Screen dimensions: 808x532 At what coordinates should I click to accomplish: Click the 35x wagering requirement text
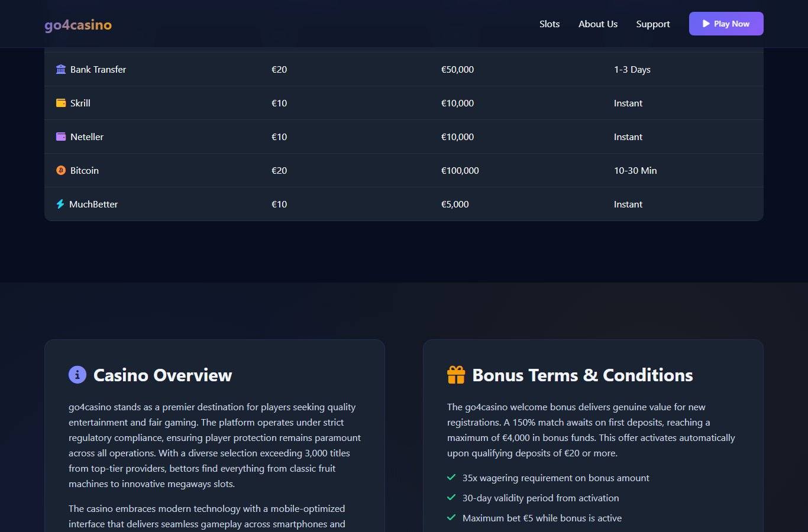pyautogui.click(x=556, y=478)
